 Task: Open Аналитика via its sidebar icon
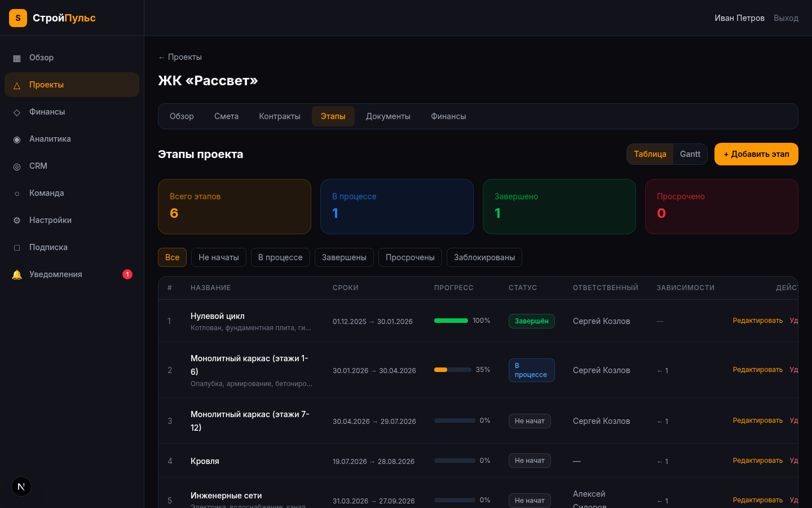[17, 139]
